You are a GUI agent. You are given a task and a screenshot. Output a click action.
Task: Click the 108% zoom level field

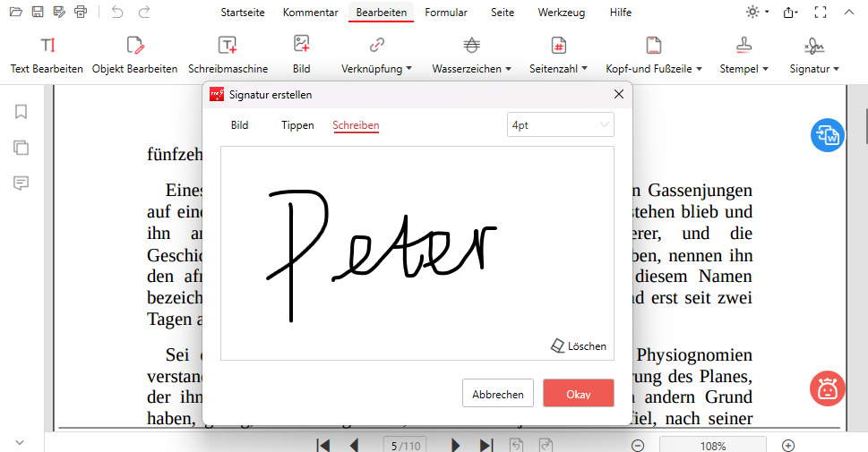pyautogui.click(x=712, y=446)
